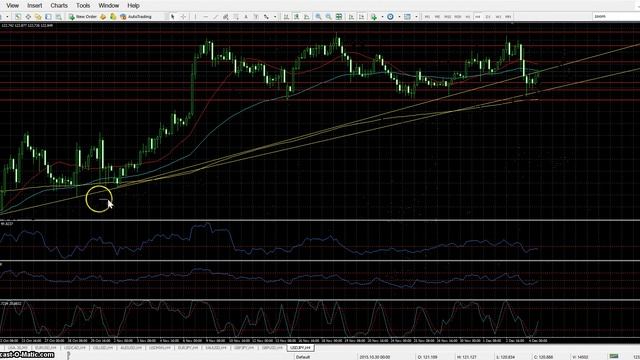The height and width of the screenshot is (360, 640).
Task: Select the Cursor arrow tool
Action: pyautogui.click(x=173, y=17)
